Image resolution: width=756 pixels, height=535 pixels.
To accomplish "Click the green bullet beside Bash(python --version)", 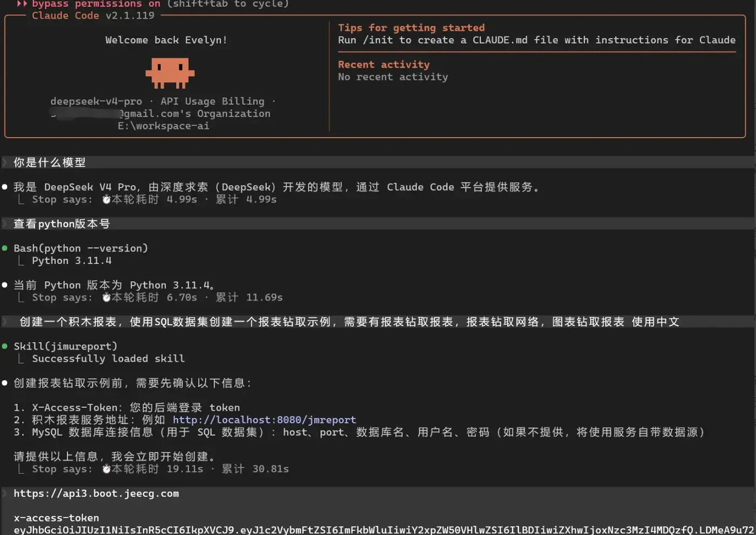I will click(5, 248).
